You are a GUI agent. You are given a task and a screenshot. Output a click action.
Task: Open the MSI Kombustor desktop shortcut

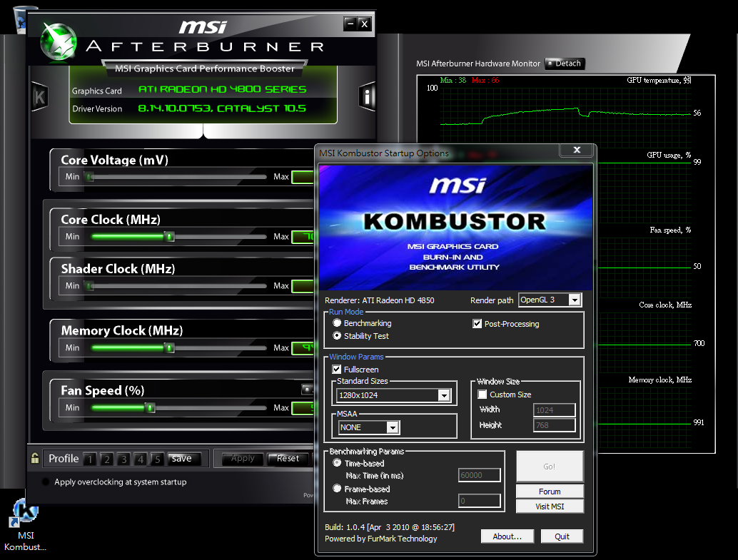pos(25,525)
